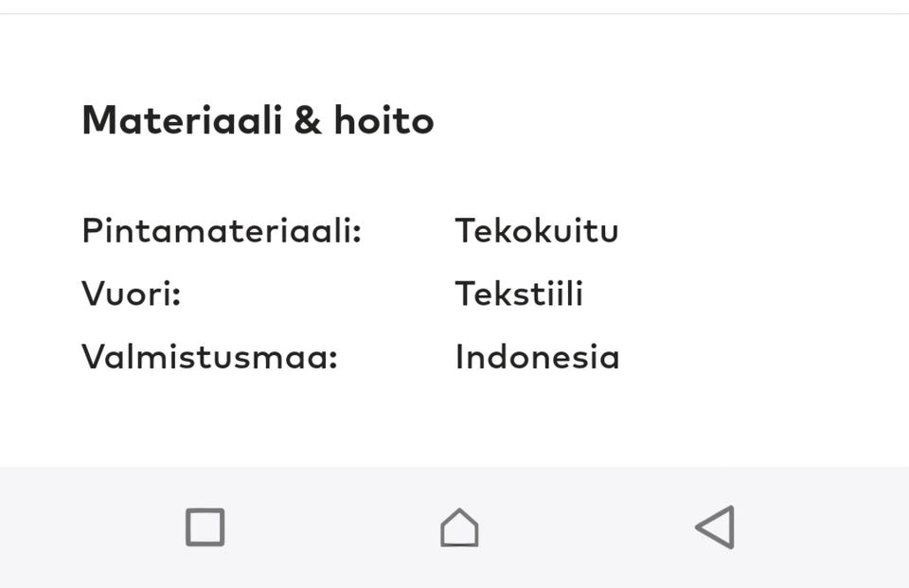The height and width of the screenshot is (588, 909).
Task: Click the Tekokuitu material value
Action: pos(537,230)
